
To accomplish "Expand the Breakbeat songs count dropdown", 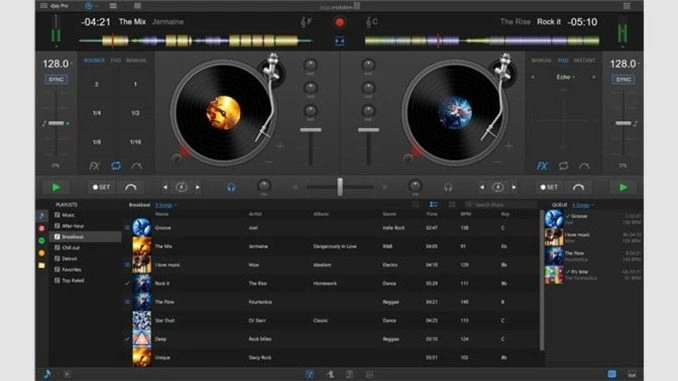I will (x=166, y=205).
